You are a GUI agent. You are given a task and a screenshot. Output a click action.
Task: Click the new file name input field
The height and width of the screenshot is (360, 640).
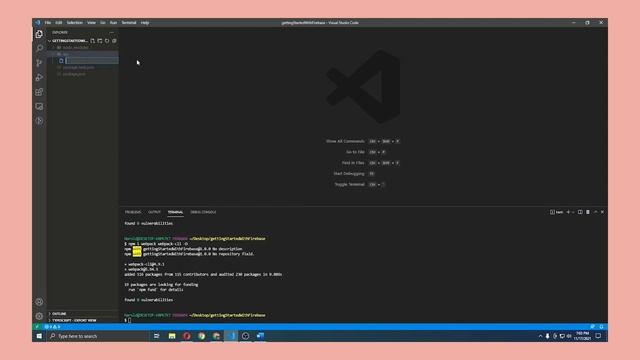pyautogui.click(x=92, y=61)
